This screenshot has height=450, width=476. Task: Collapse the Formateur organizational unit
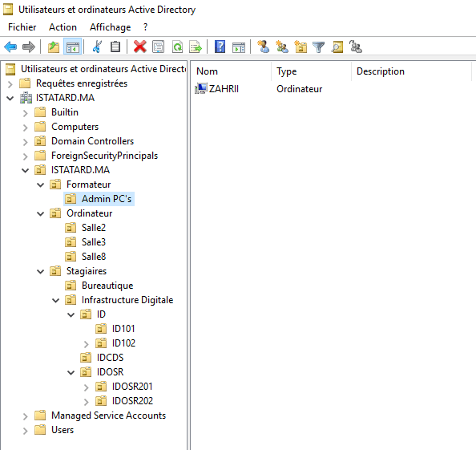(40, 184)
